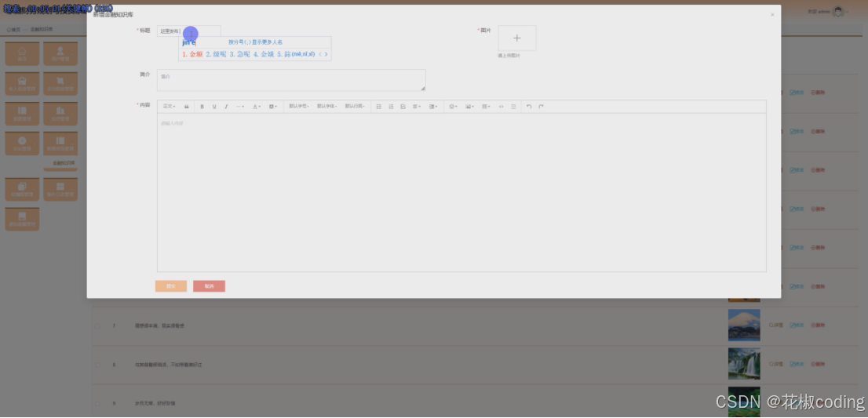
Task: Open the 默认字体 font family dropdown
Action: click(326, 107)
